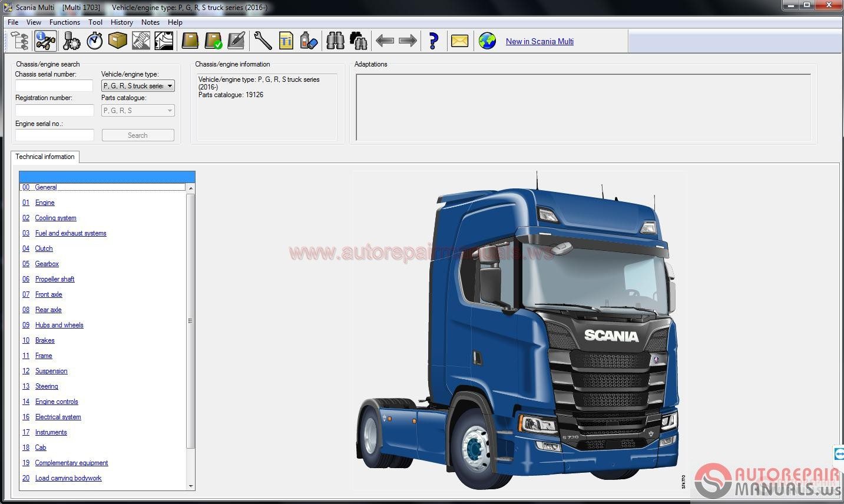Open the Brakes chapter link
The width and height of the screenshot is (844, 504).
45,340
